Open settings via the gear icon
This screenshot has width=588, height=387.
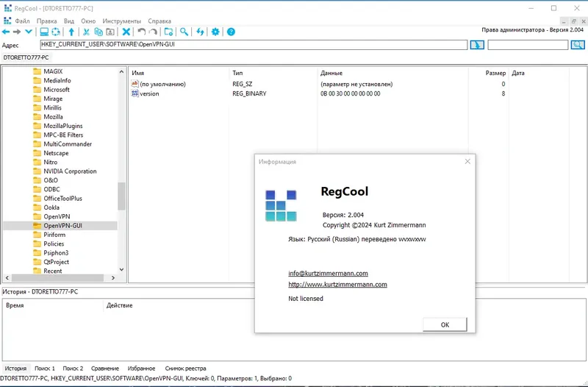click(x=215, y=32)
